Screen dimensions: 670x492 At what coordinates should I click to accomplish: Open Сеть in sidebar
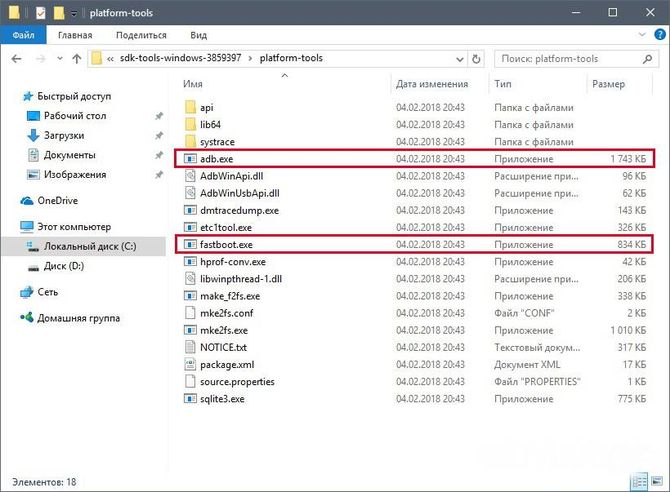click(47, 292)
